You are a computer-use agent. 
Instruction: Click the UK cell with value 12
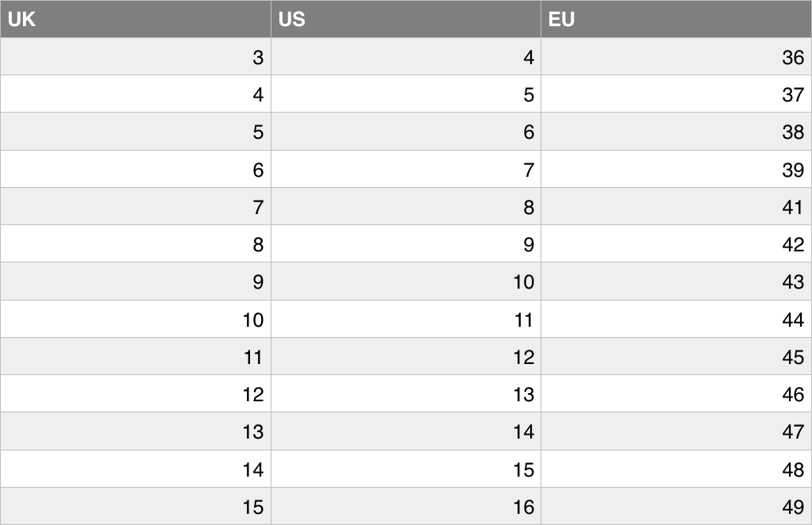coord(135,394)
